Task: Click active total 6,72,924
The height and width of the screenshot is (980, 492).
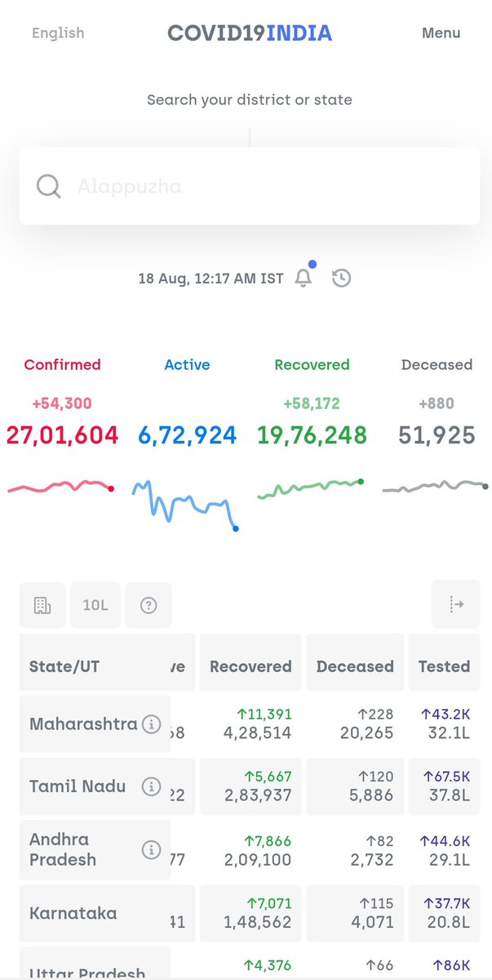Action: [x=187, y=434]
